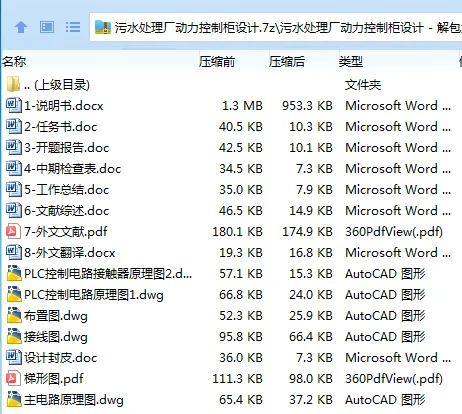Screen dimensions: 462x414
Task: Sort by 类型 column header
Action: [x=351, y=61]
